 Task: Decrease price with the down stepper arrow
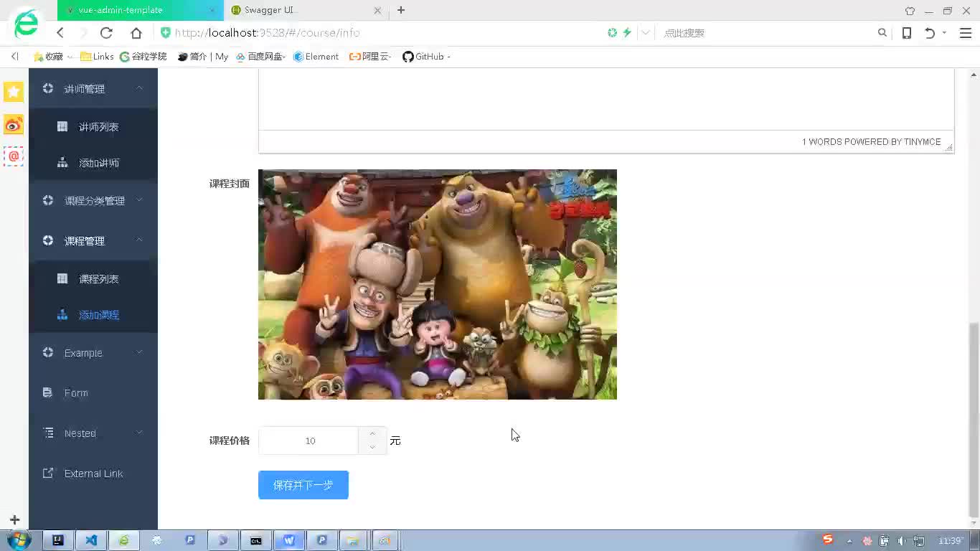tap(372, 448)
